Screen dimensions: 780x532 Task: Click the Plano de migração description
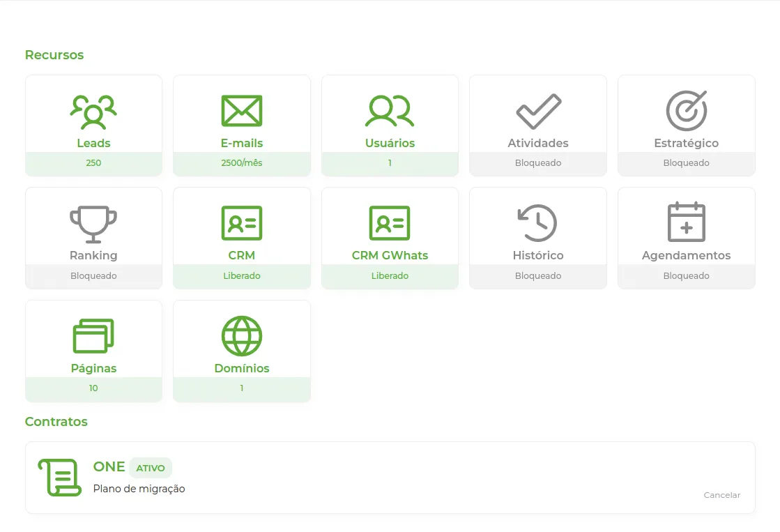(139, 489)
